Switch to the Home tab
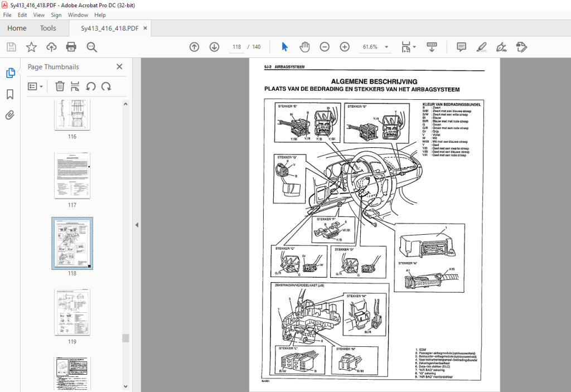Image resolution: width=571 pixels, height=392 pixels. point(17,28)
